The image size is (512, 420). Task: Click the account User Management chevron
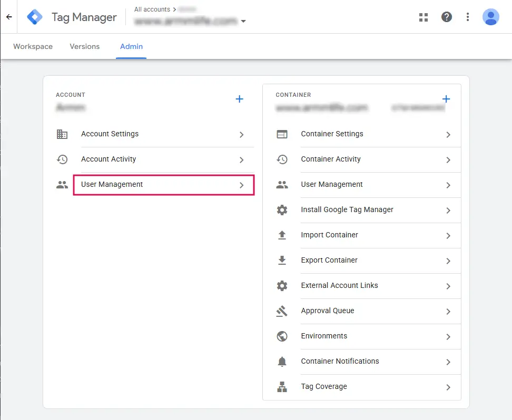242,185
